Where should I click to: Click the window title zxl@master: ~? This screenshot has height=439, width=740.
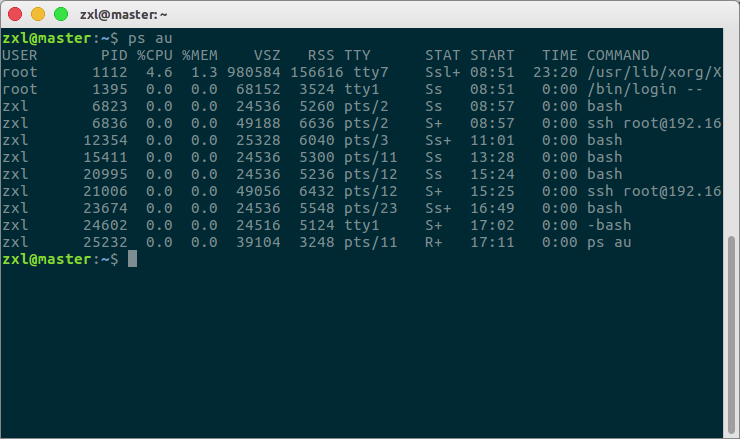click(124, 15)
